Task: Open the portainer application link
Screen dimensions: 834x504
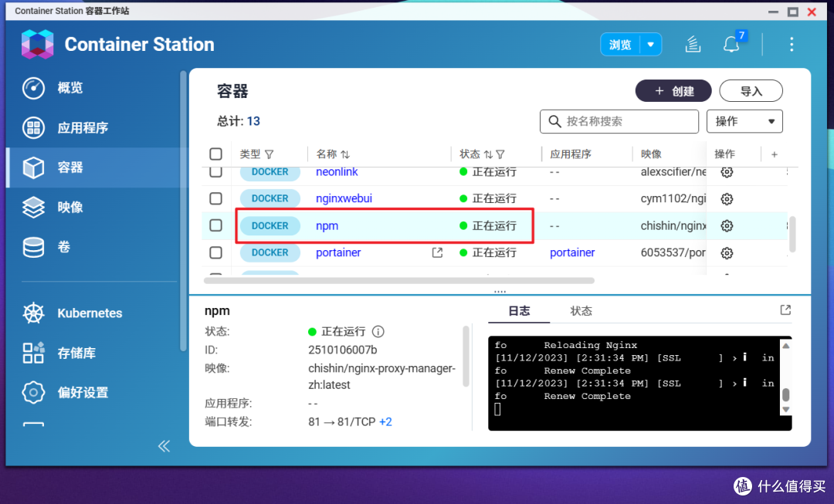Action: click(x=572, y=252)
